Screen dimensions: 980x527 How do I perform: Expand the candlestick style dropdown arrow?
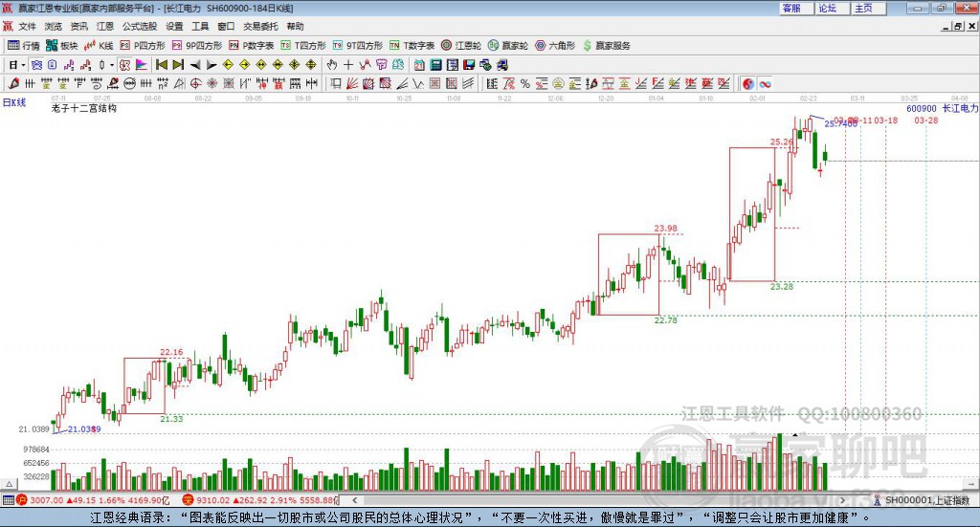[x=112, y=65]
